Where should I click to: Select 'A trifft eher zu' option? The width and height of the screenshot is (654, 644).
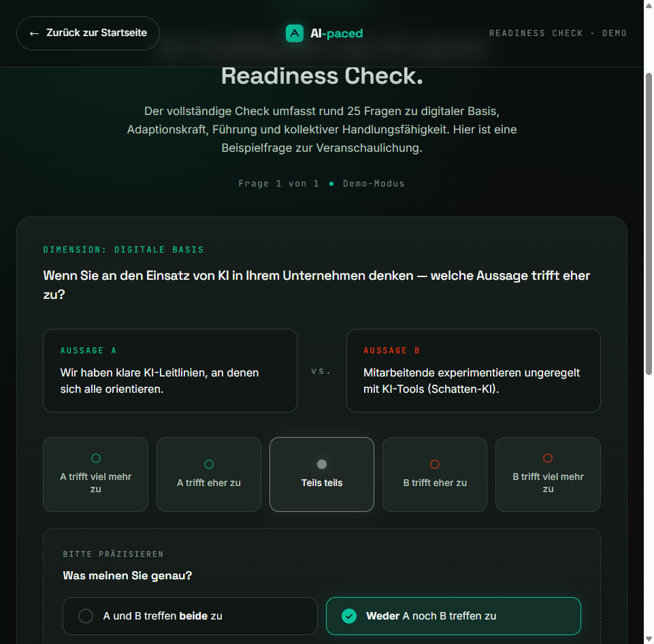click(x=209, y=474)
